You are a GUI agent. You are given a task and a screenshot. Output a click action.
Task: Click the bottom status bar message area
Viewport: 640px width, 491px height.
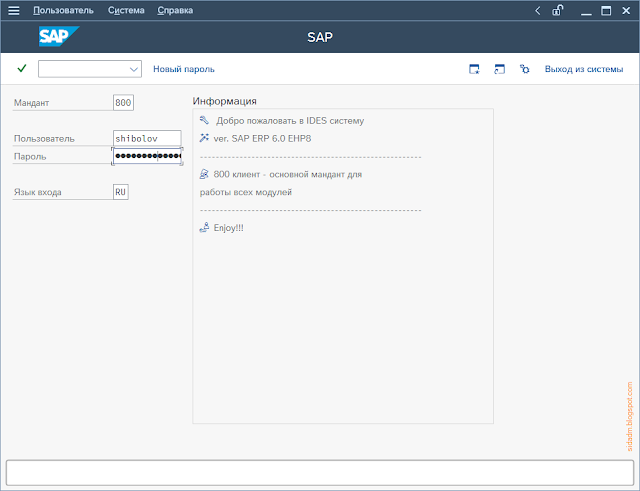pos(320,473)
